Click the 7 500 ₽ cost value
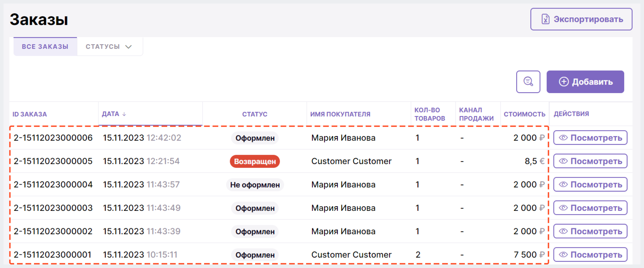 tap(529, 255)
